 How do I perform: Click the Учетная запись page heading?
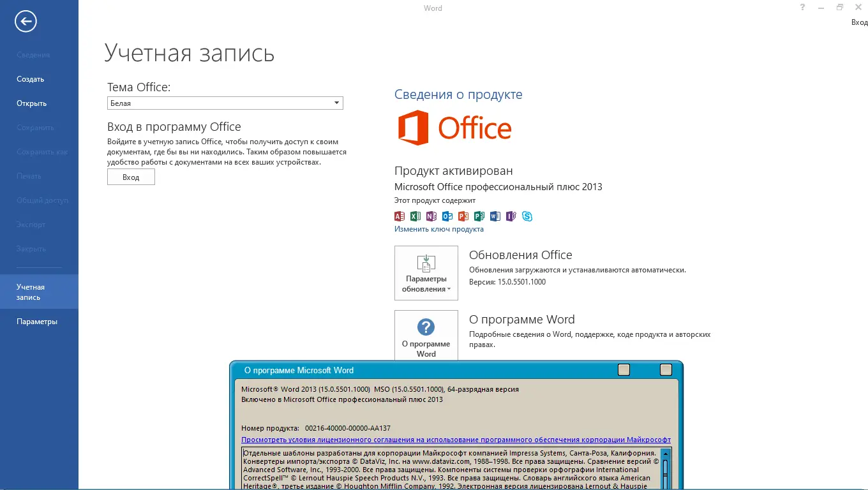pos(190,53)
